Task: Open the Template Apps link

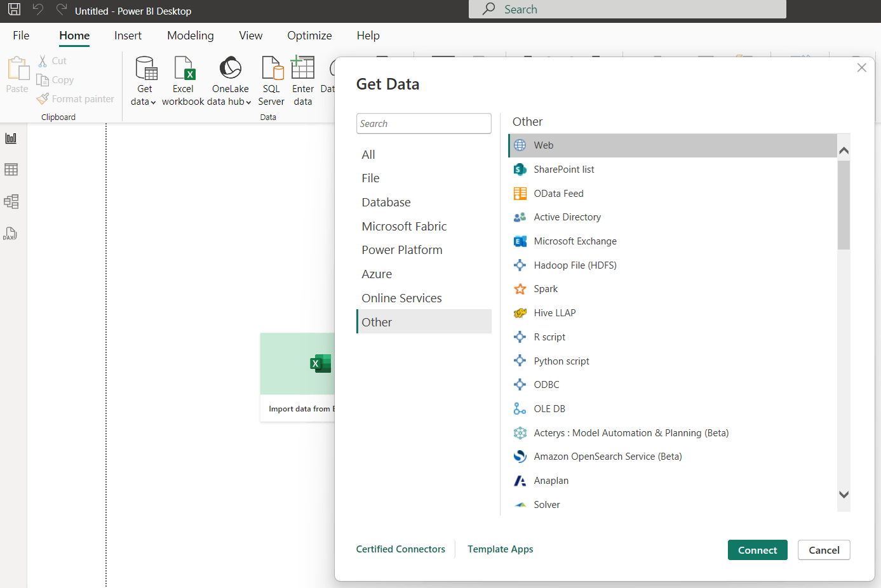Action: pos(500,549)
